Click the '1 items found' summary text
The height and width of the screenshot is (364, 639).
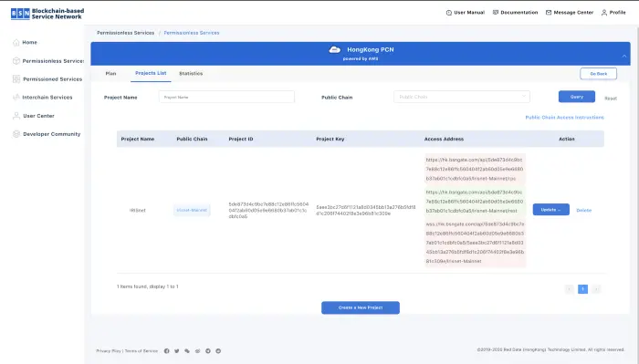[148, 286]
